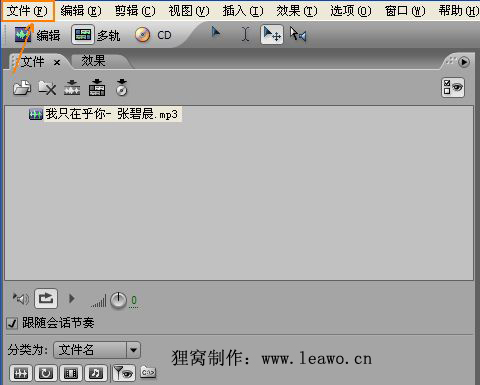Toggle 跟随会话节奏 checkbox
The width and height of the screenshot is (480, 385).
click(12, 323)
